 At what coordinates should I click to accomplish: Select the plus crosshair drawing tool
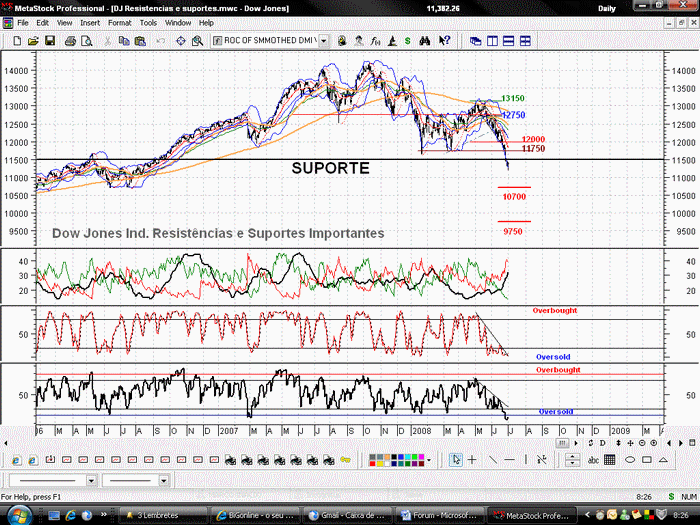click(472, 459)
